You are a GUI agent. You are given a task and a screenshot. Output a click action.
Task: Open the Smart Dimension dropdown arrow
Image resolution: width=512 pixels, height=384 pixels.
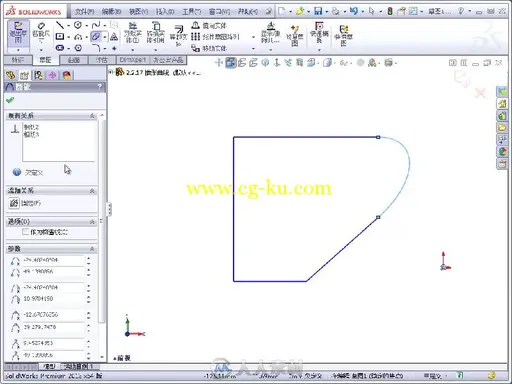click(41, 50)
